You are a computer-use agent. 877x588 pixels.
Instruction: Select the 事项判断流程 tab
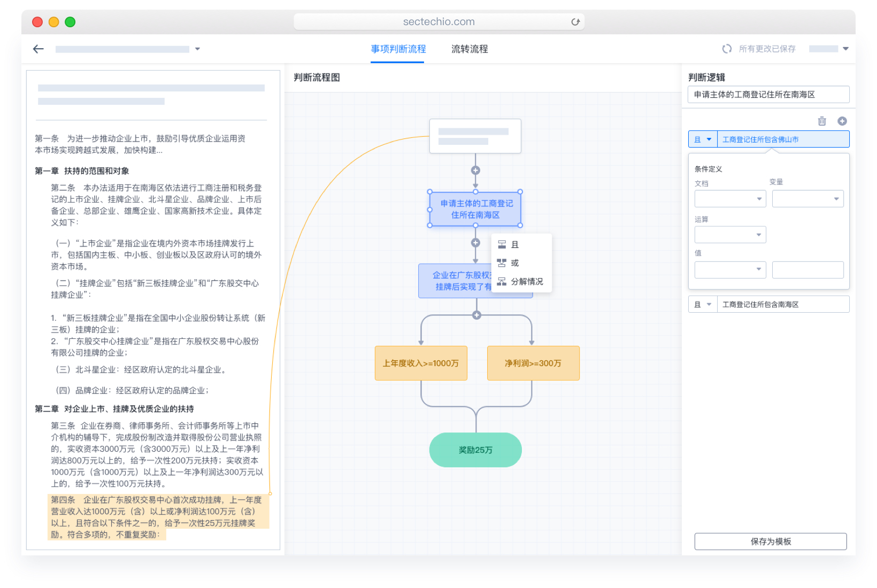click(x=398, y=49)
